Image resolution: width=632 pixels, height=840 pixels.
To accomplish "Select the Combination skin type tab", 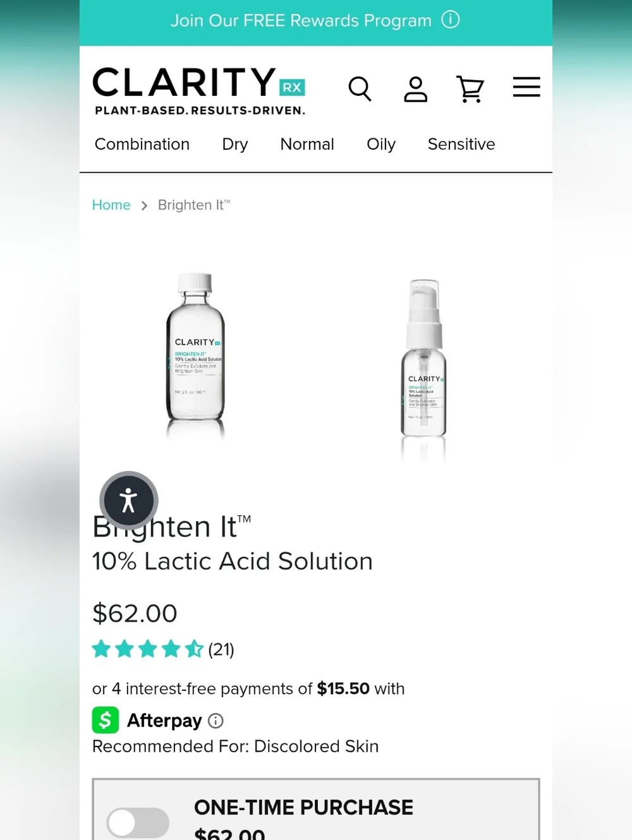I will click(142, 144).
